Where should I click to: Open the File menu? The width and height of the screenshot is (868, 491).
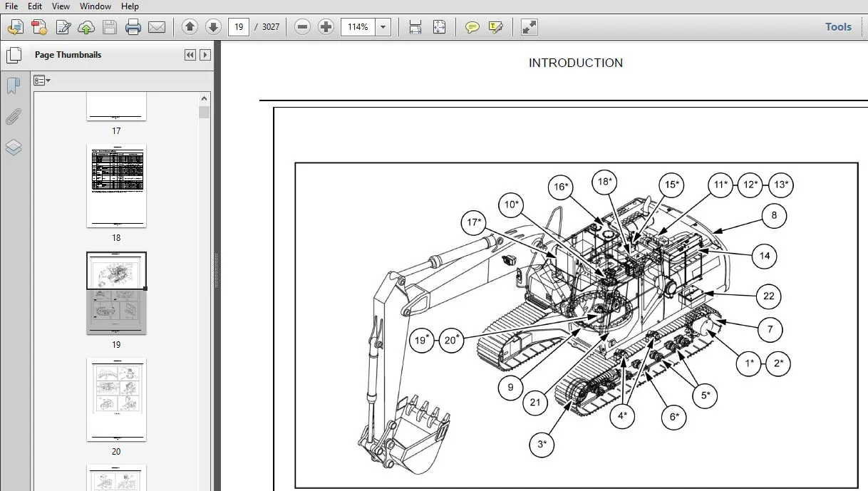coord(11,6)
